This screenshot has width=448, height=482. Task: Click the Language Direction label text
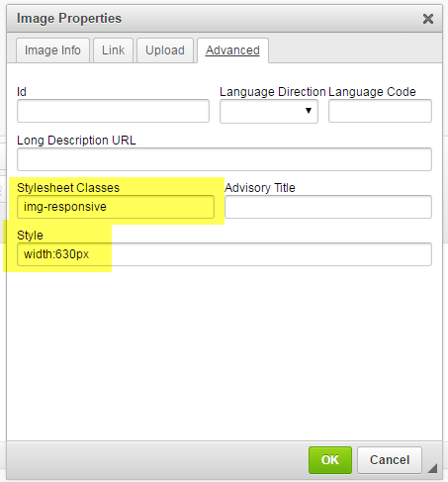pos(273,92)
